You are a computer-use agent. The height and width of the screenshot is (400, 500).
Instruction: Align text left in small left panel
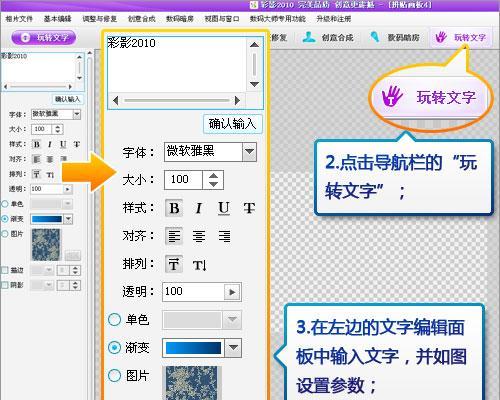(36, 159)
